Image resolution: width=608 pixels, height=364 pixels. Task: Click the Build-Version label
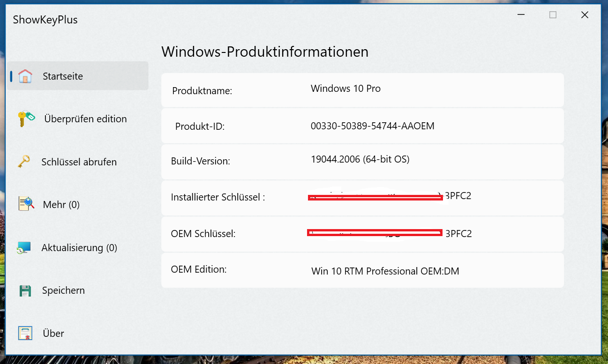coord(201,161)
